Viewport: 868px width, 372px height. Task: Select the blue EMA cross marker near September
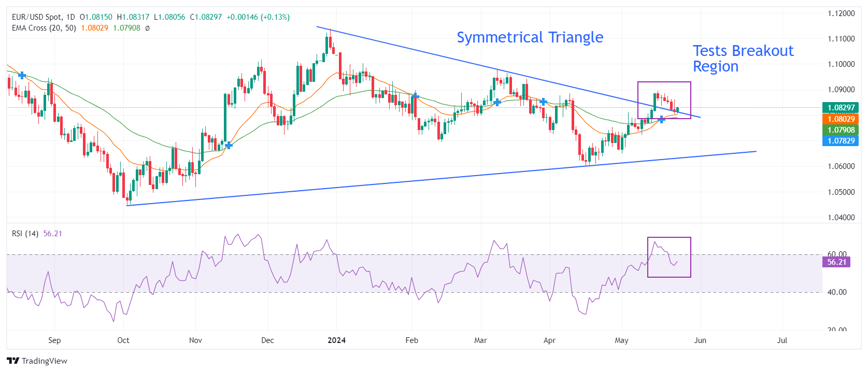(22, 76)
